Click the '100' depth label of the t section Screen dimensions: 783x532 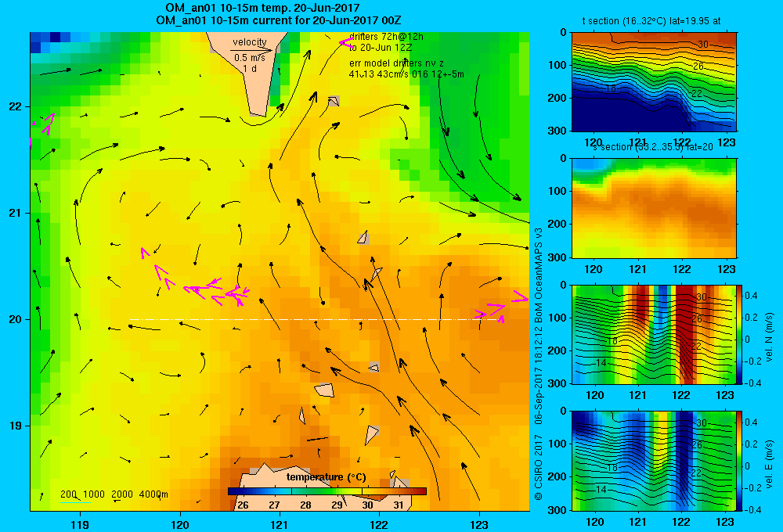point(558,65)
